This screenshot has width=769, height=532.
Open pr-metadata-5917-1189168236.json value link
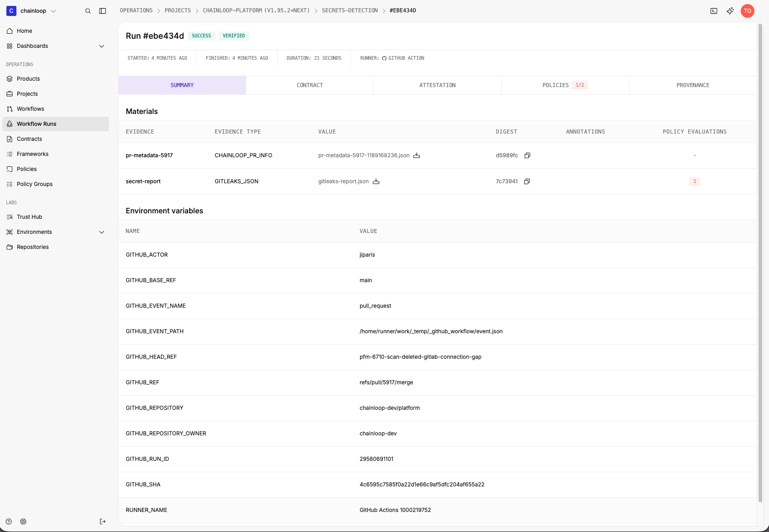(364, 155)
